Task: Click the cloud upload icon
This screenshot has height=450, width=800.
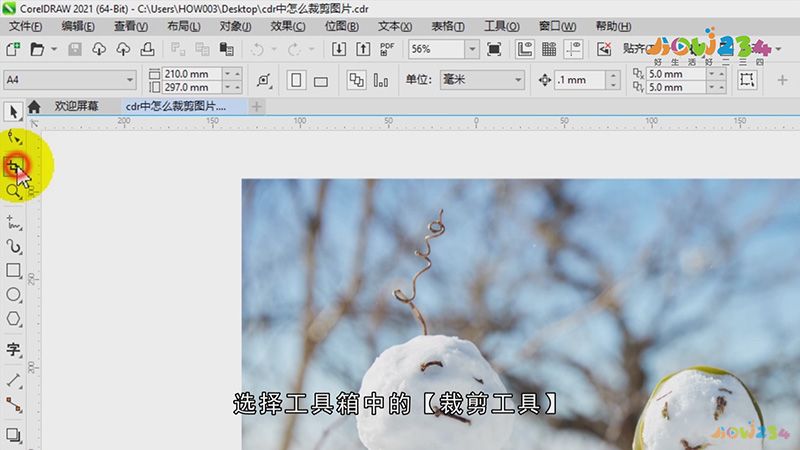Action: click(123, 49)
